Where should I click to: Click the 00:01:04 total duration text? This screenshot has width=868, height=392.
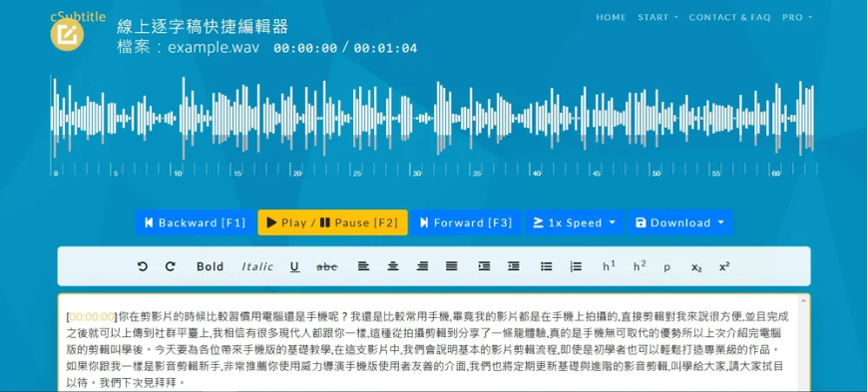tap(385, 48)
